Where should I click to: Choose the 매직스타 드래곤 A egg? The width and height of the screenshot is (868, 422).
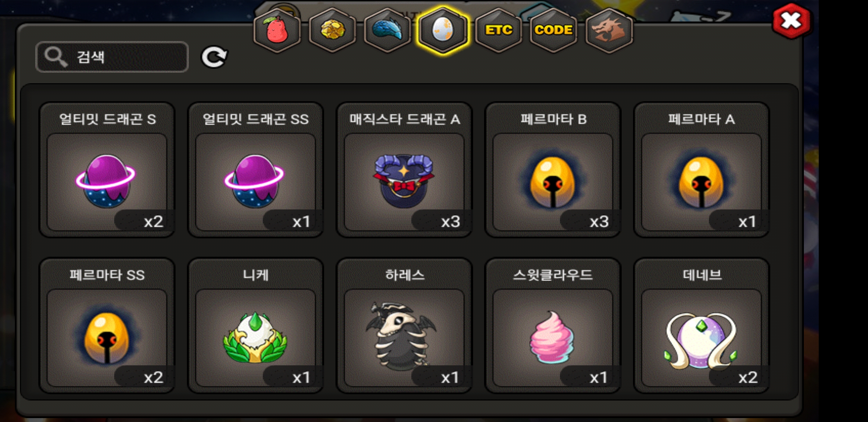pos(404,170)
